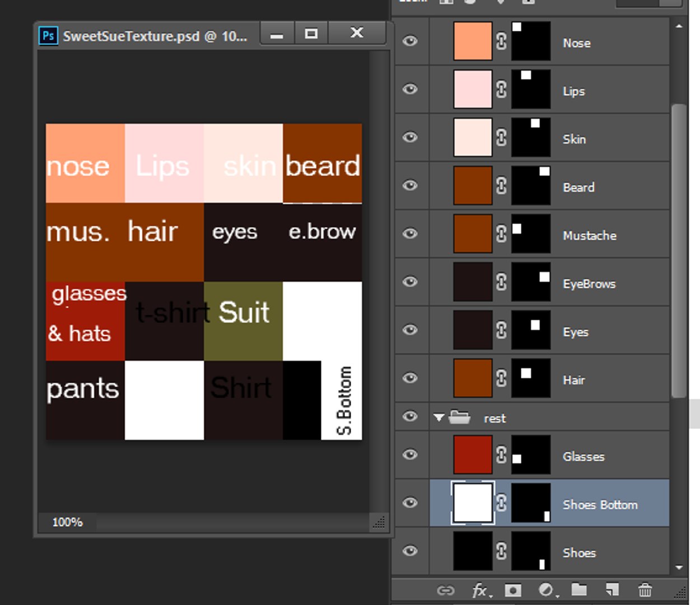Maximize the SweetSueTexture.psd document window

tap(311, 34)
